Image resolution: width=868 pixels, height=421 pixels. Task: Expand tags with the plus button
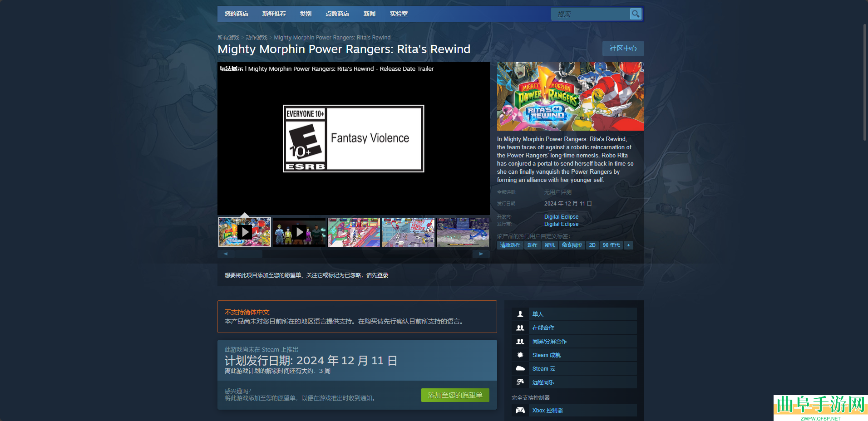point(629,245)
